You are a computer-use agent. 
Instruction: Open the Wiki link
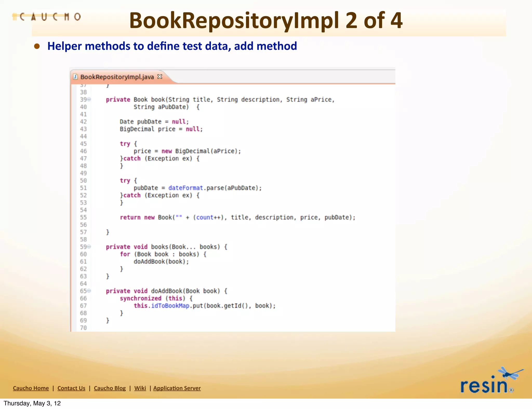pos(140,388)
